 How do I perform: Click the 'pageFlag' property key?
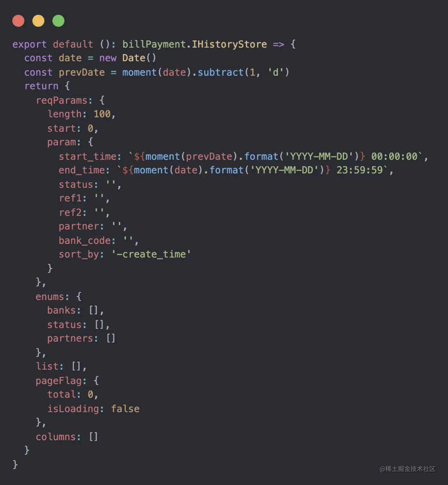coord(59,381)
